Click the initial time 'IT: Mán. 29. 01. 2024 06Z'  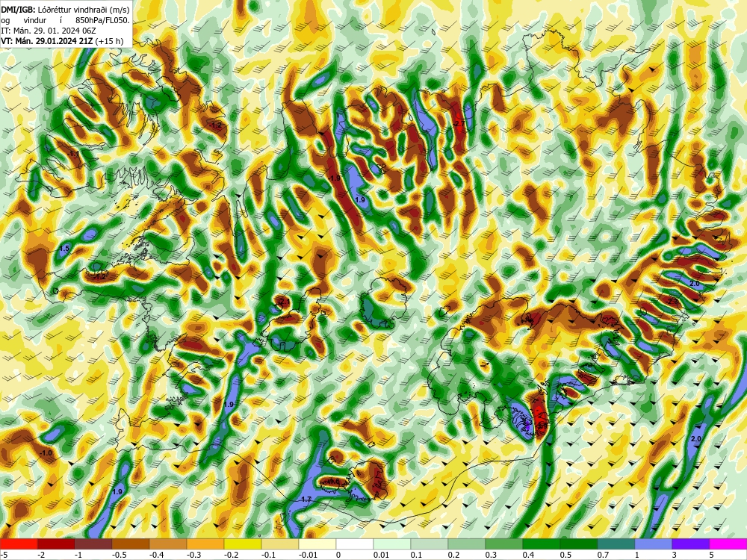click(49, 31)
